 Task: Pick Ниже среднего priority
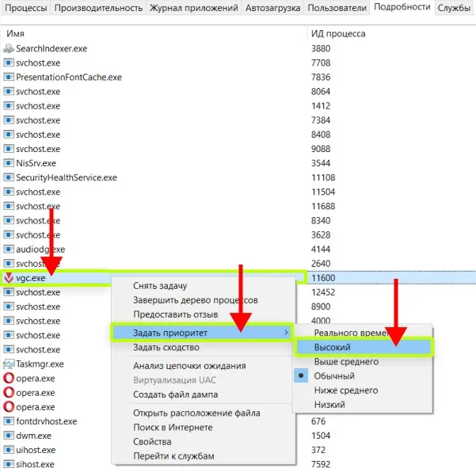363,390
